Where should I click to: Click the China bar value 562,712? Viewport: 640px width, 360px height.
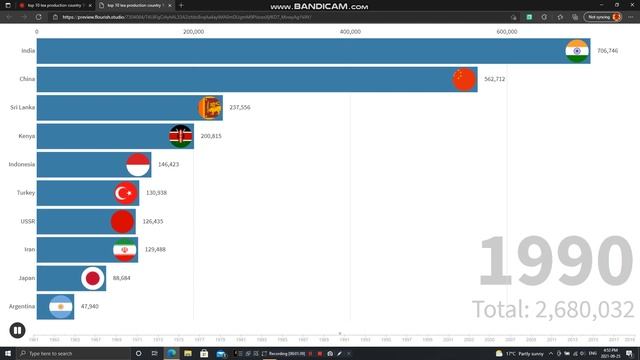coord(494,79)
